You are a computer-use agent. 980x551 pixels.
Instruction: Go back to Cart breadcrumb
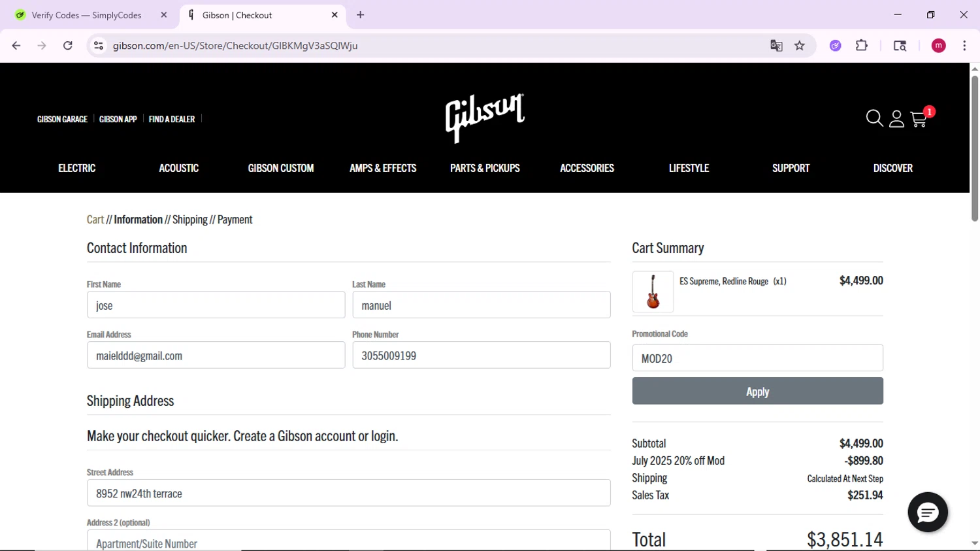pos(95,220)
